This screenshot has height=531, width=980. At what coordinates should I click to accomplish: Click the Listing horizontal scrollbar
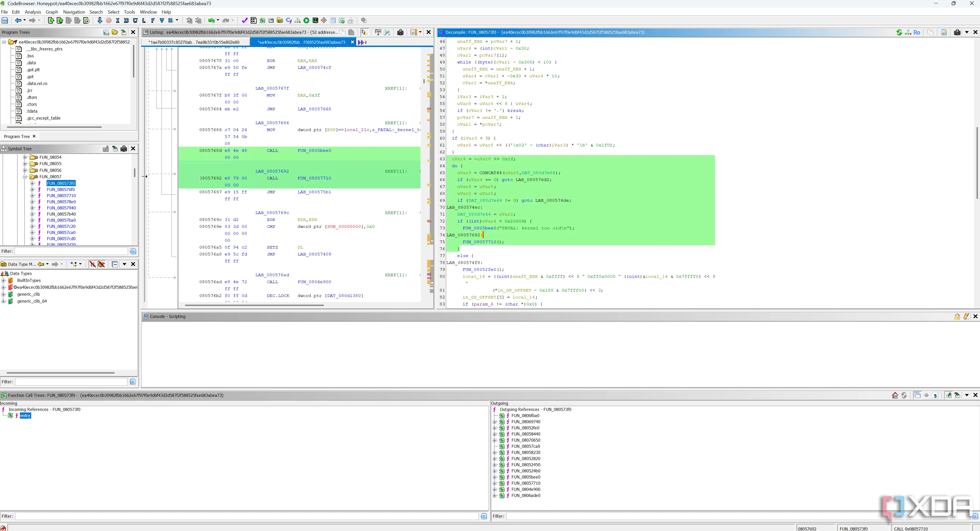[x=254, y=305]
